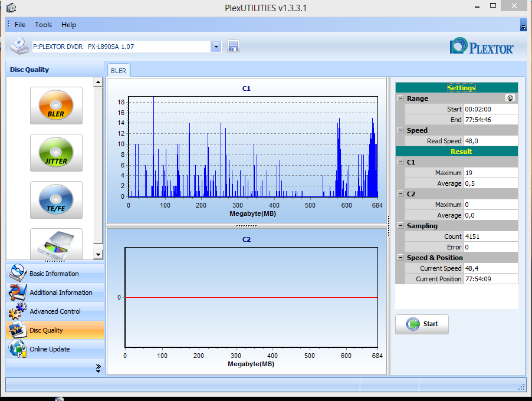Click the test list vertical scrollbar thumb
This screenshot has width=532, height=401.
(x=98, y=165)
